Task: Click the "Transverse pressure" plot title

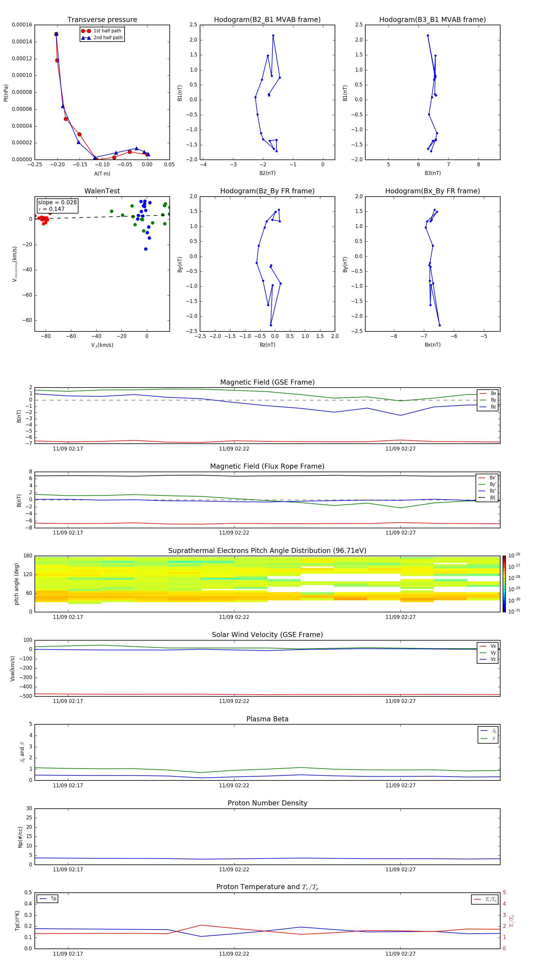Action: coord(102,20)
